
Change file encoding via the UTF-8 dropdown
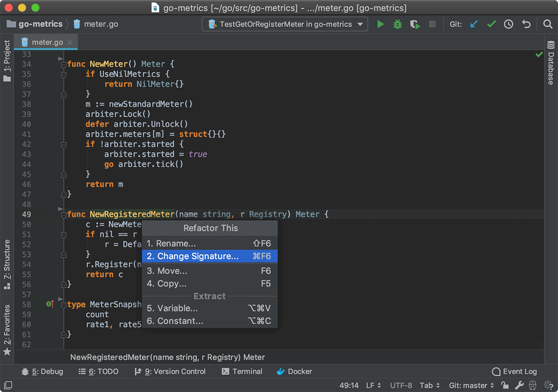401,385
